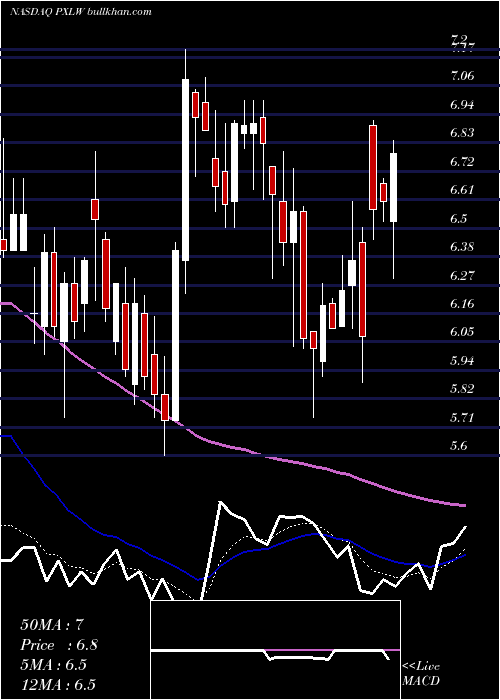Select the 5.82 price axis label
Screen dimensions: 500x700
coord(462,389)
